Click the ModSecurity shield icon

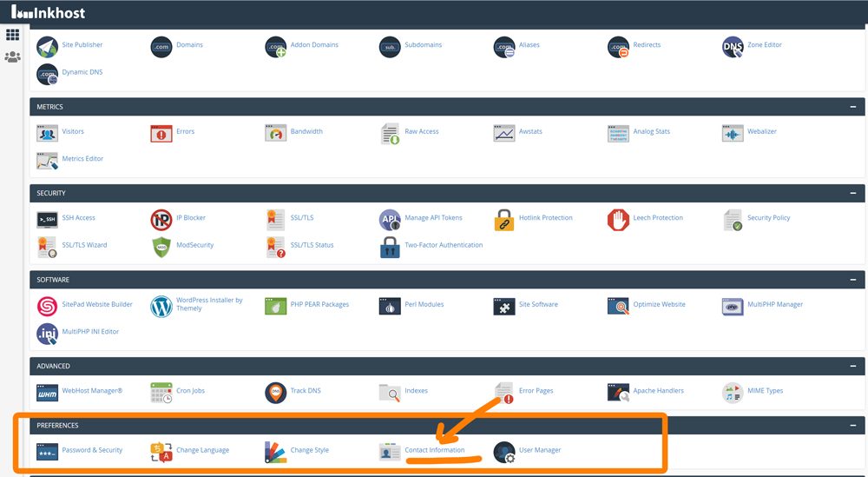click(161, 247)
